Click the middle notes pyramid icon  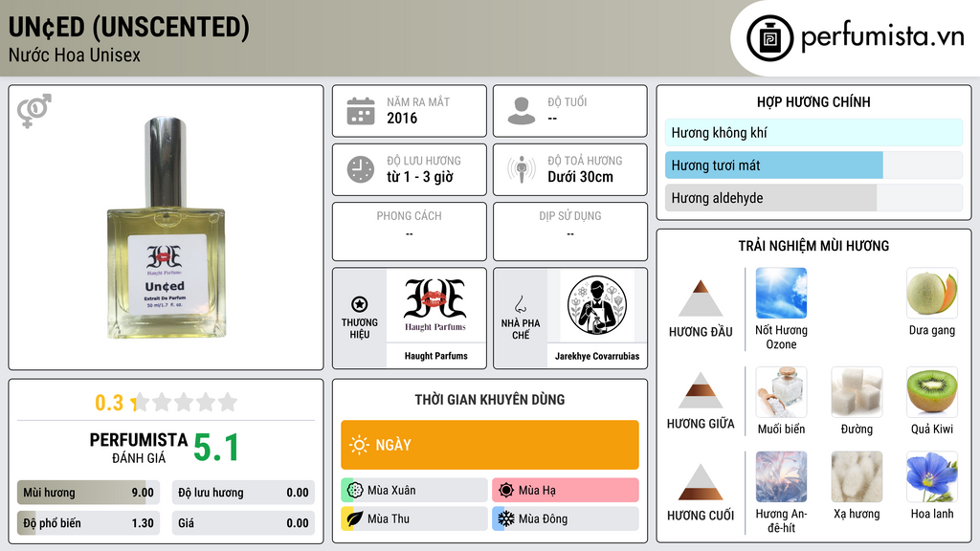click(701, 390)
